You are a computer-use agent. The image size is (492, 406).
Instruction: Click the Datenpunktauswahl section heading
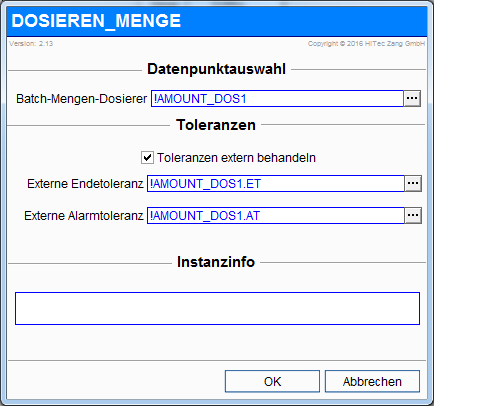[x=216, y=69]
